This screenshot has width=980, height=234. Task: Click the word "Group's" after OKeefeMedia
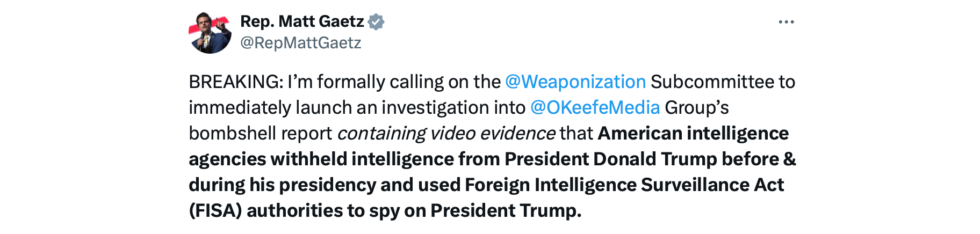pos(696,107)
